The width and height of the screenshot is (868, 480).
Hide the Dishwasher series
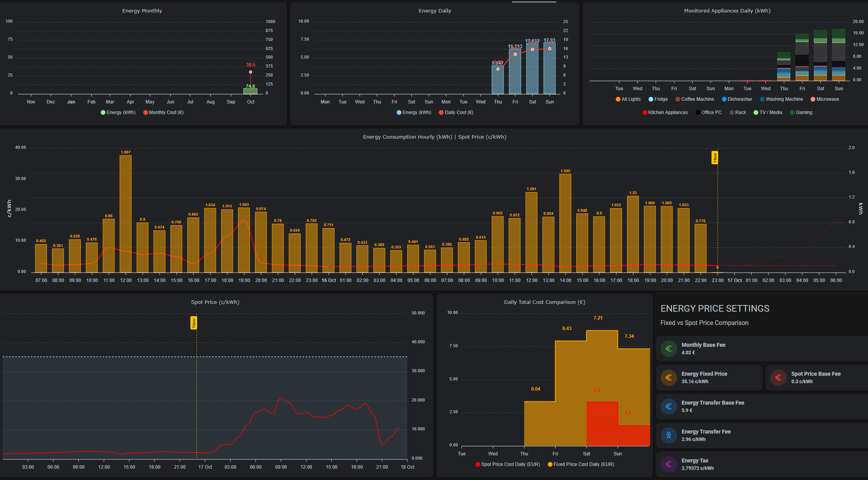[737, 99]
